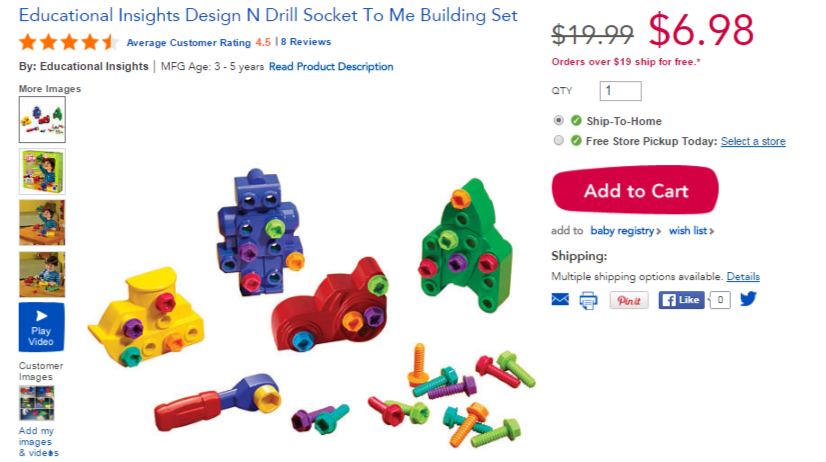The width and height of the screenshot is (826, 462).
Task: Select the Ship-To-Home radio button
Action: [558, 120]
